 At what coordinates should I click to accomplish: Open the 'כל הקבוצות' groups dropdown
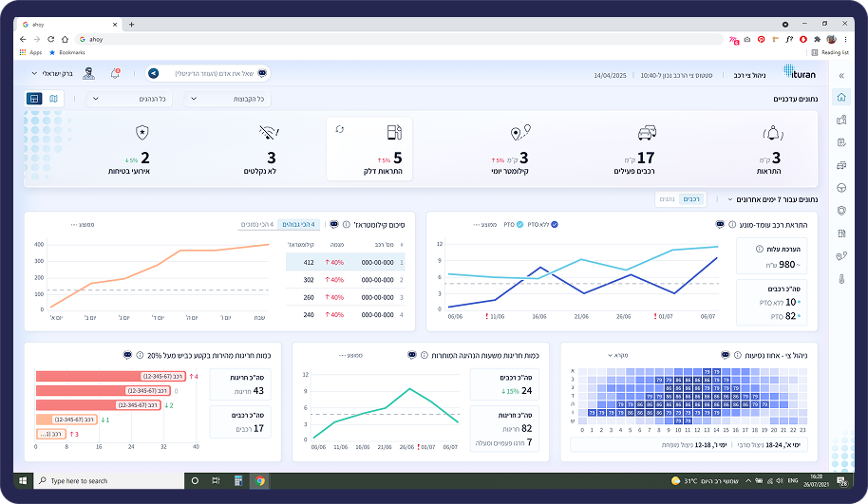tap(228, 99)
